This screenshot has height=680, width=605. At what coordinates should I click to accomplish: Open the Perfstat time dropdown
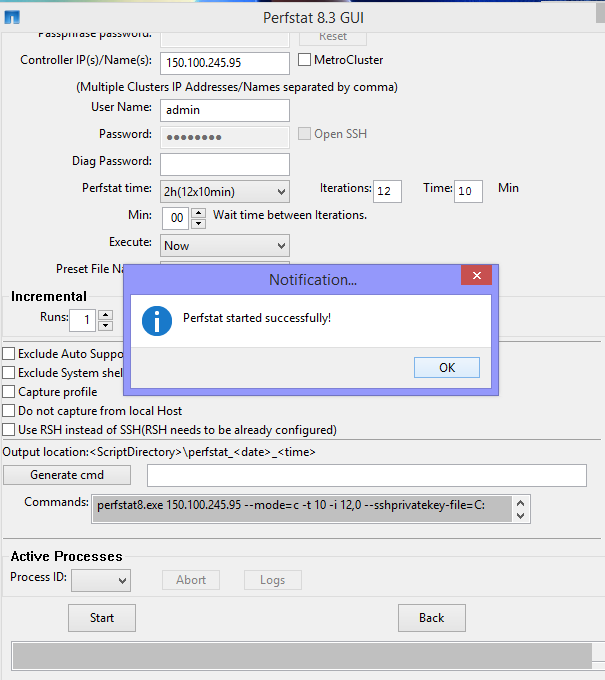pyautogui.click(x=225, y=191)
